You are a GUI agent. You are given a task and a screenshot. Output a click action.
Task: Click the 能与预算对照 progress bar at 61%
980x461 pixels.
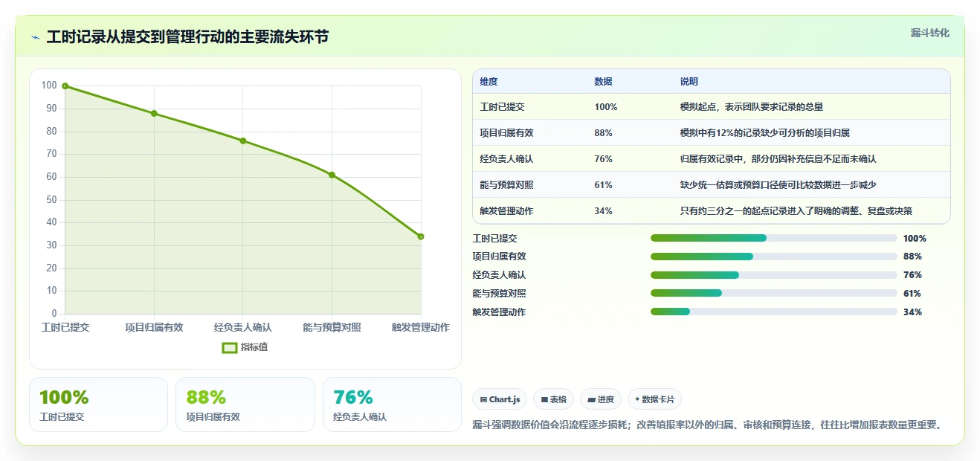[x=774, y=293]
